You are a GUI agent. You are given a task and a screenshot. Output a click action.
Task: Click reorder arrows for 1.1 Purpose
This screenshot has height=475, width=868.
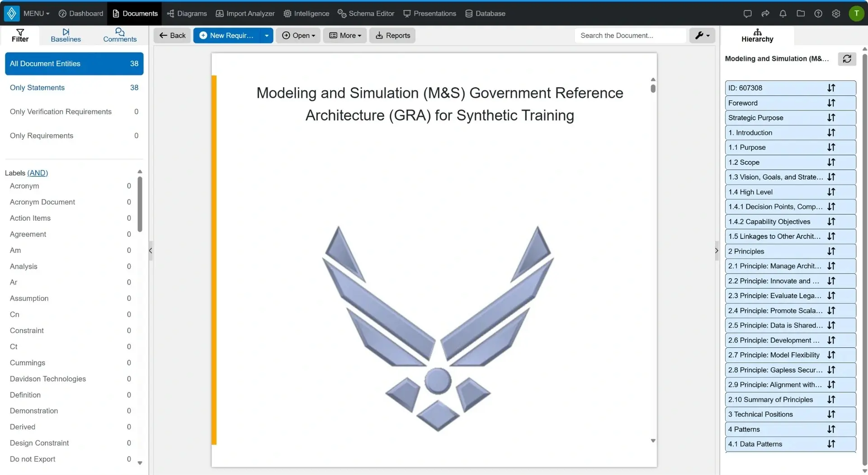click(831, 147)
